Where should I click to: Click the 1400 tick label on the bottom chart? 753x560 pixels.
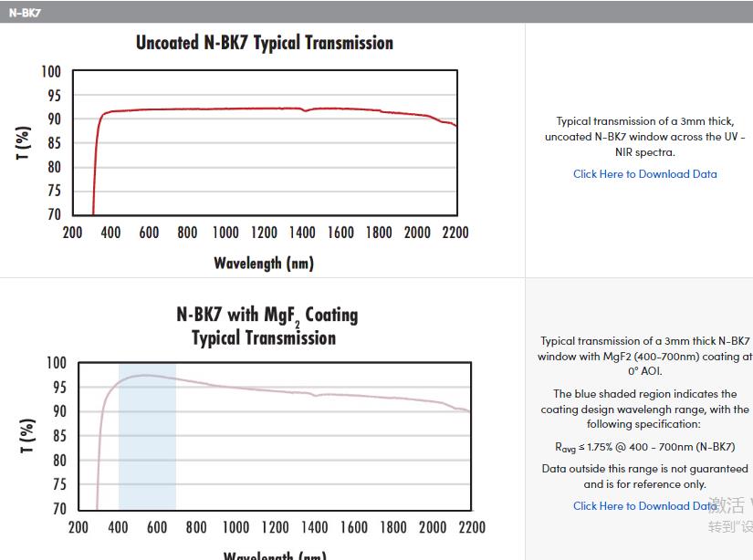tap(314, 527)
